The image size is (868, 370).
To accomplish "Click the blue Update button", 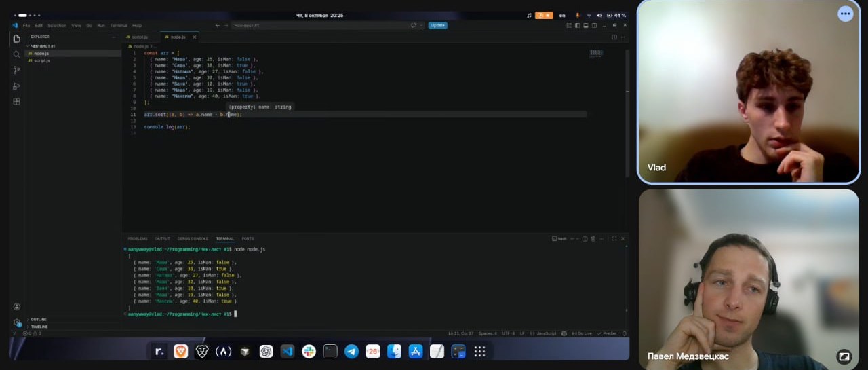I will (437, 25).
